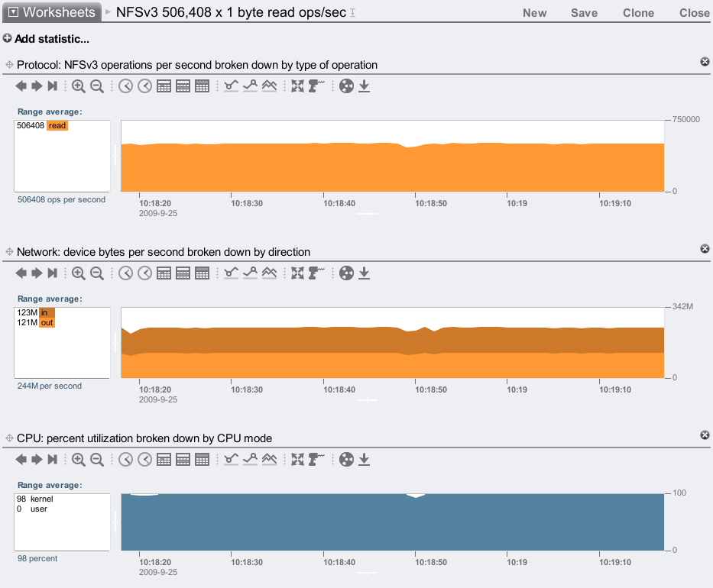Click the drill icon on Network graph
This screenshot has height=588, width=713.
point(317,273)
